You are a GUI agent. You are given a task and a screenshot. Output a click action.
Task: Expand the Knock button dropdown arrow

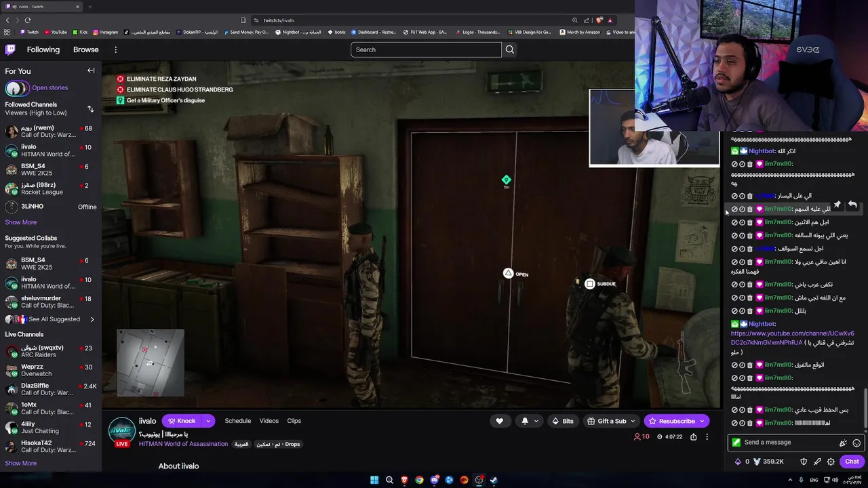coord(208,421)
